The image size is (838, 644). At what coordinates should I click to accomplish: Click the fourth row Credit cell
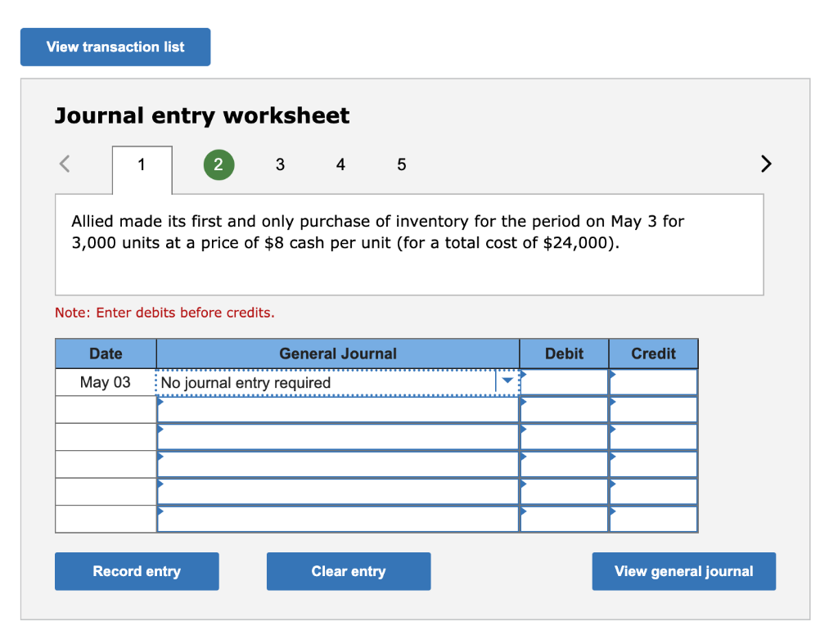[x=653, y=465]
